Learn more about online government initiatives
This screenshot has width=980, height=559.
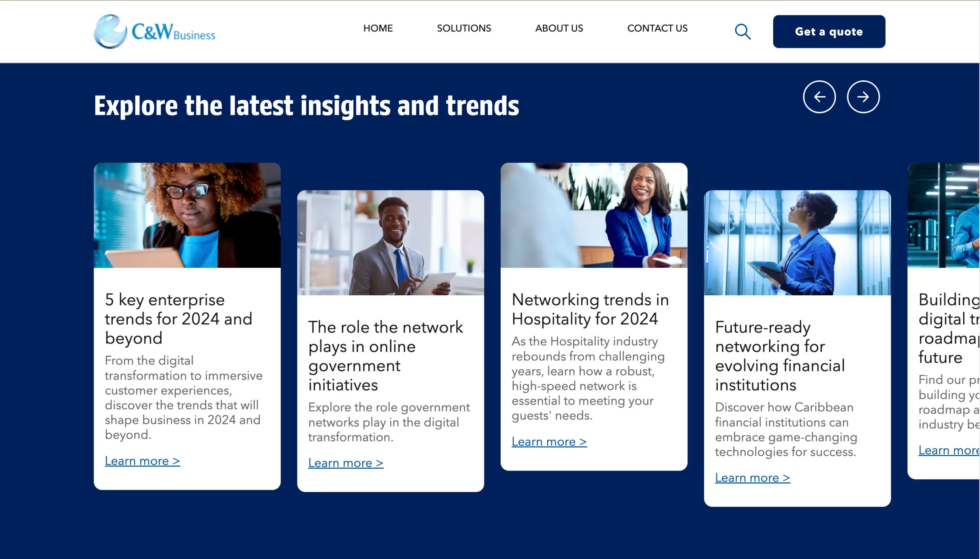[346, 463]
